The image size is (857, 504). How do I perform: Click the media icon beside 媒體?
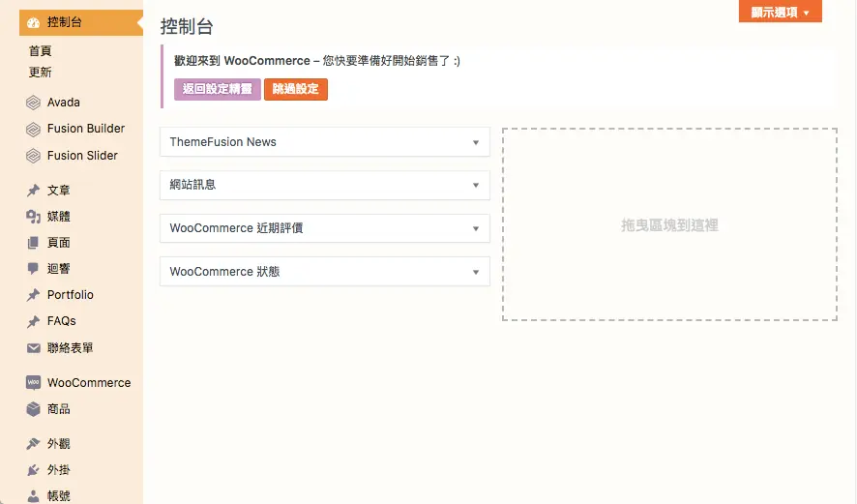pyautogui.click(x=33, y=217)
